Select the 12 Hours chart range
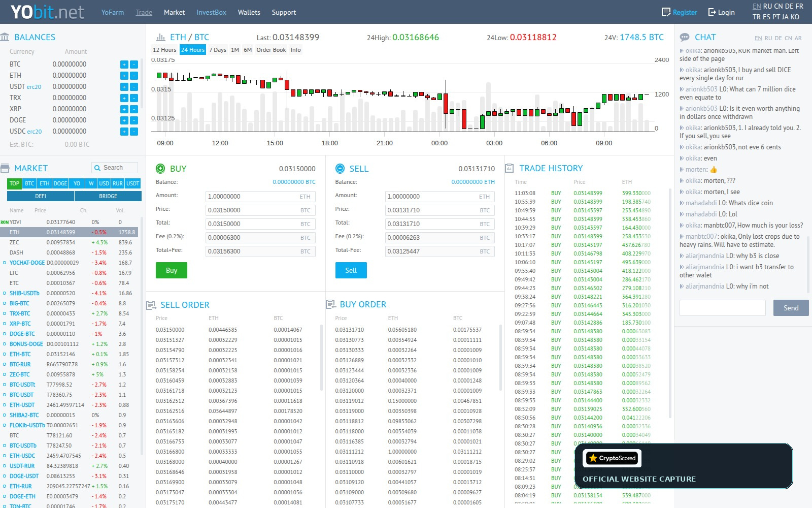Image resolution: width=812 pixels, height=508 pixels. (x=164, y=50)
